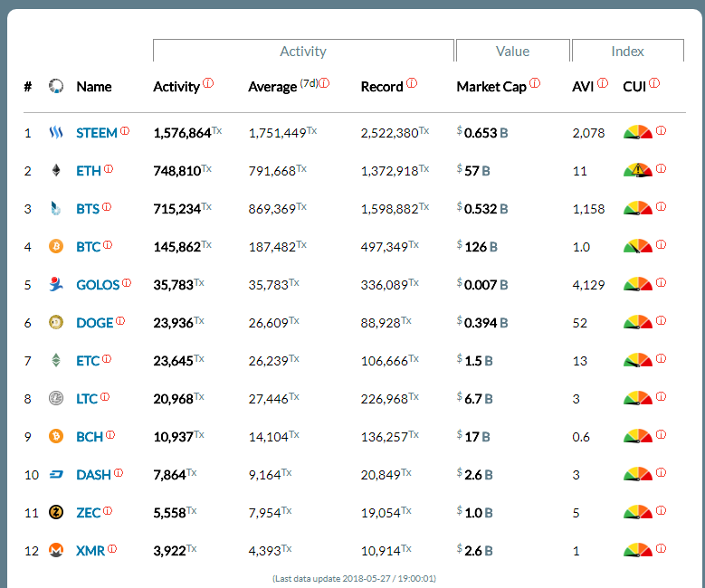
Task: Open the BCH coin link
Action: click(90, 437)
